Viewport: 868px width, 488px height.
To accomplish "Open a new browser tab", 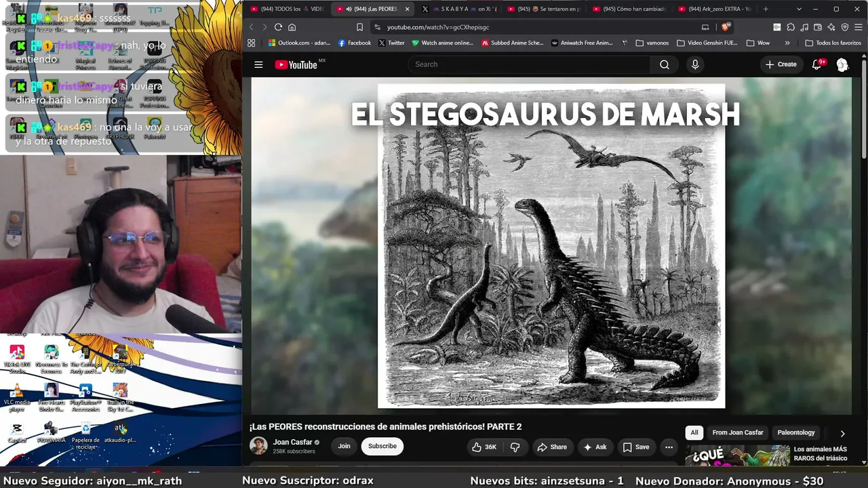I will [x=766, y=9].
